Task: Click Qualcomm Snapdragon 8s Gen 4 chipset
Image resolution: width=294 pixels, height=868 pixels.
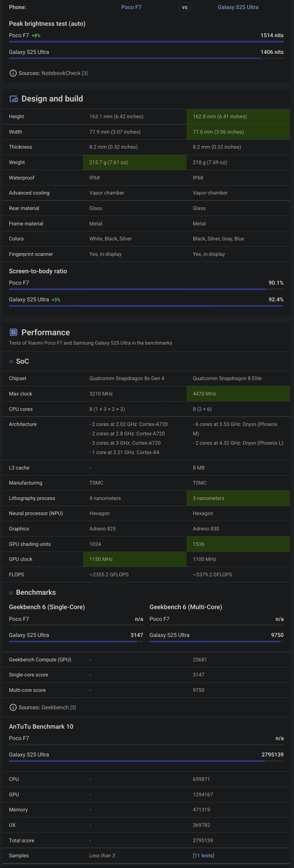Action: click(x=127, y=378)
